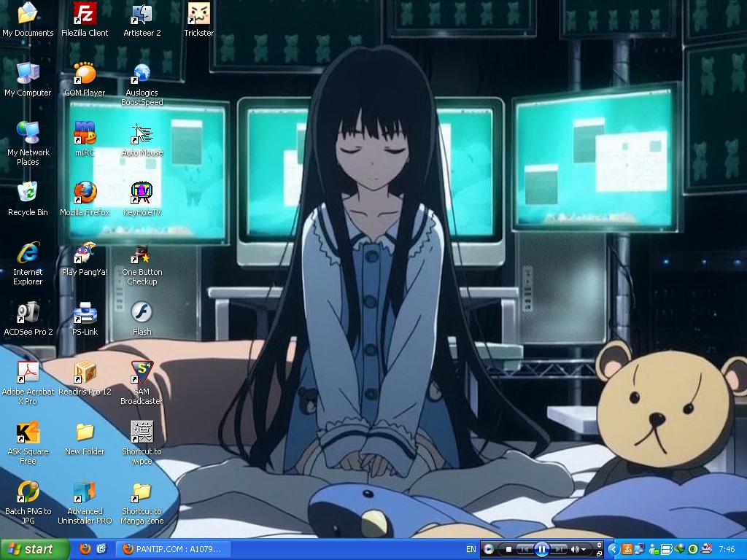Viewport: 747px width, 560px height.
Task: Launch the Trickster shortcut
Action: [199, 20]
